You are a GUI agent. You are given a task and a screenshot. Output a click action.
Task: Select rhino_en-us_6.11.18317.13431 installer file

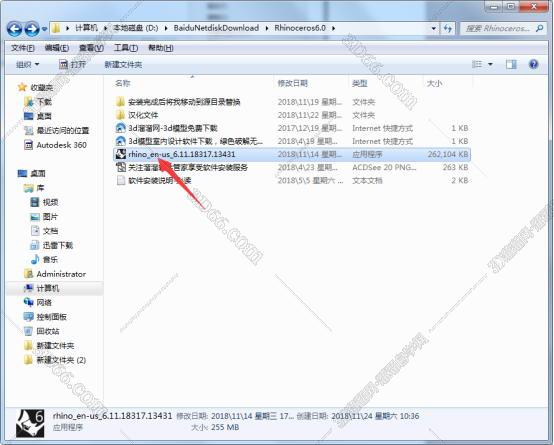coord(292,154)
